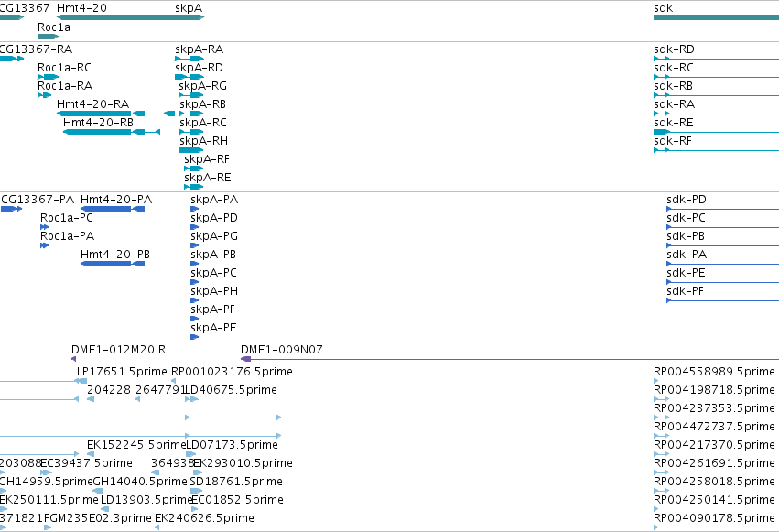Select the skpA-PC protein
Image resolution: width=779 pixels, height=532 pixels.
pos(213,273)
